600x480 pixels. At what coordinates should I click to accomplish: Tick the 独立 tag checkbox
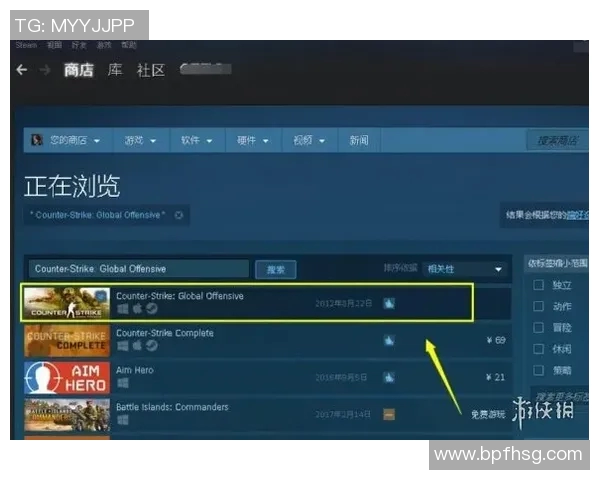[538, 285]
